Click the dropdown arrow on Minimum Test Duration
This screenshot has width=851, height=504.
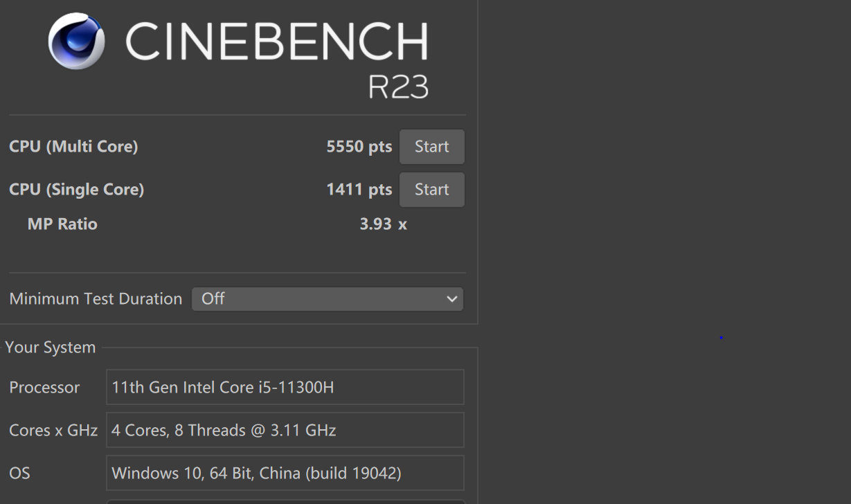452,298
